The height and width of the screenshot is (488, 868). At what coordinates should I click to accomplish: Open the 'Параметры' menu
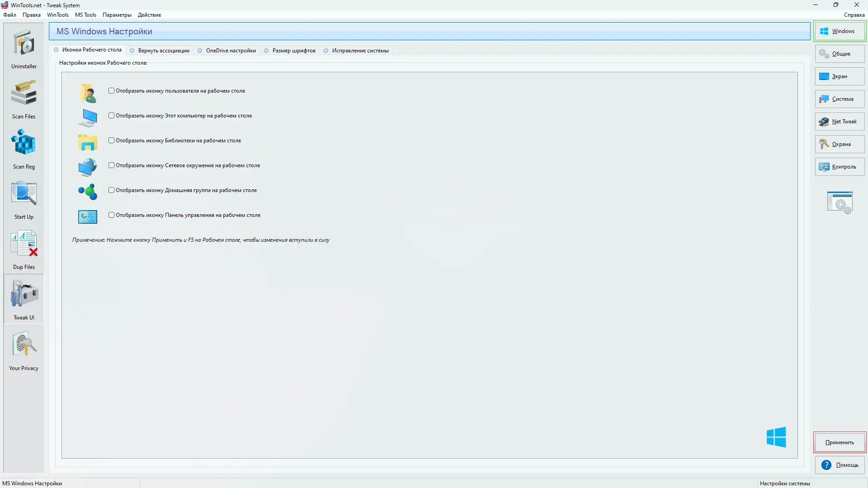tap(117, 15)
